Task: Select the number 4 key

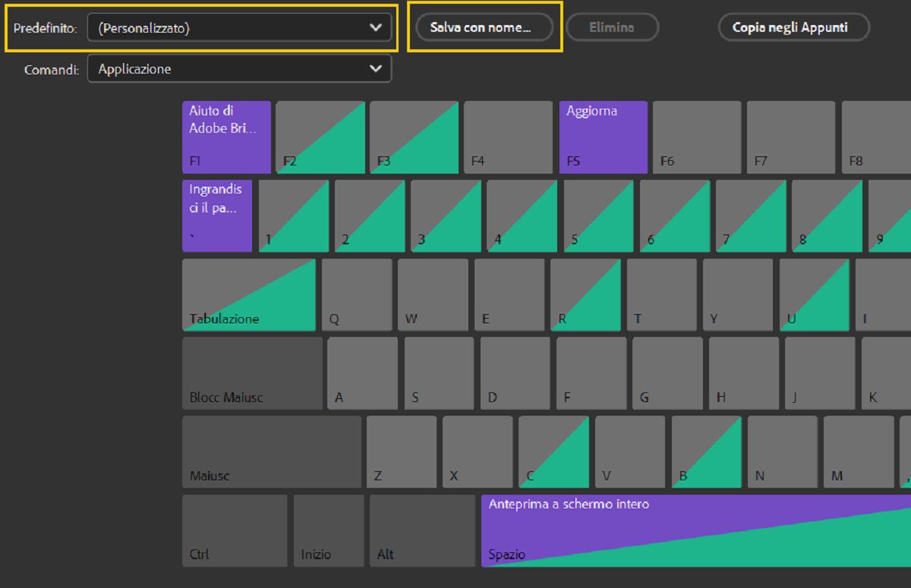Action: (x=522, y=216)
